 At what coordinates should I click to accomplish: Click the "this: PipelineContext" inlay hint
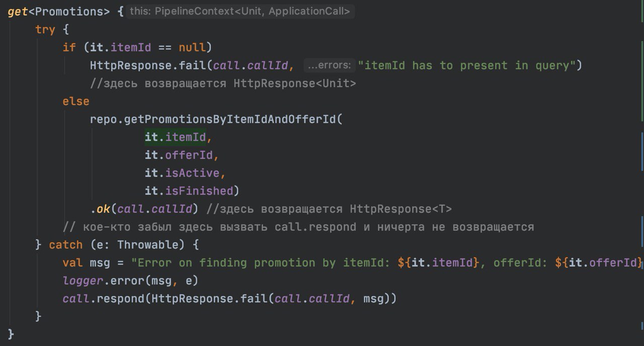[239, 11]
